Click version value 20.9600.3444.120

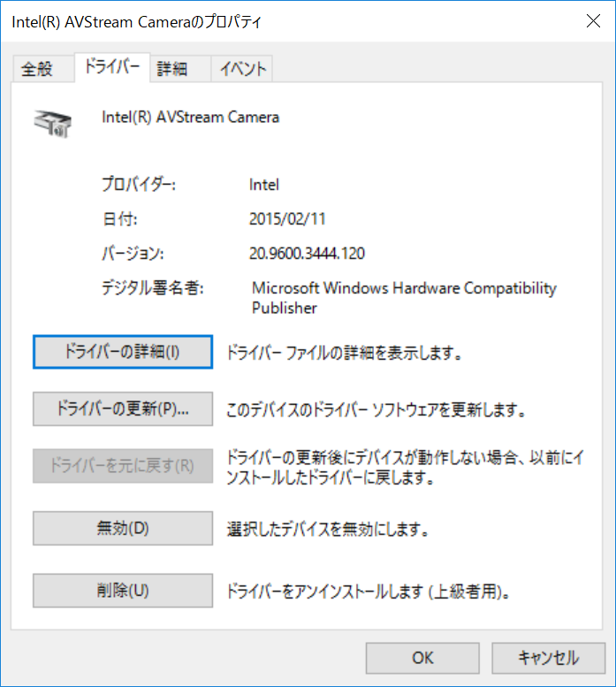coord(307,253)
